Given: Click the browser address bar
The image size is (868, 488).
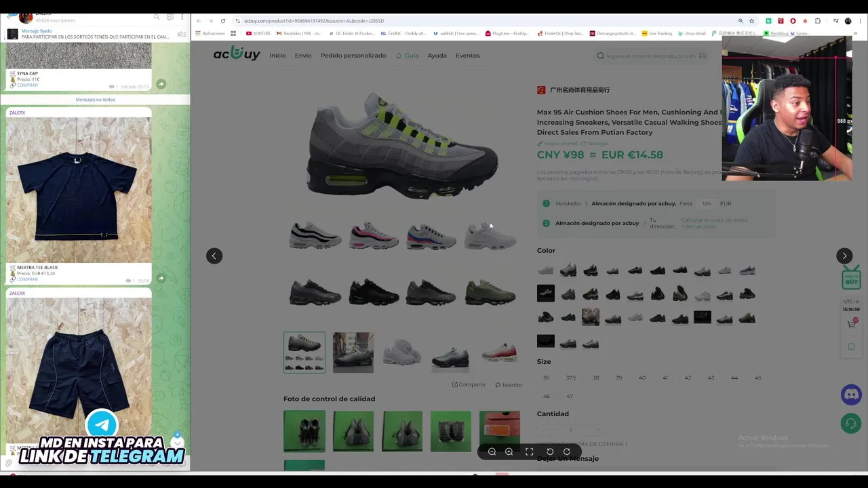Looking at the screenshot, I should pyautogui.click(x=485, y=21).
